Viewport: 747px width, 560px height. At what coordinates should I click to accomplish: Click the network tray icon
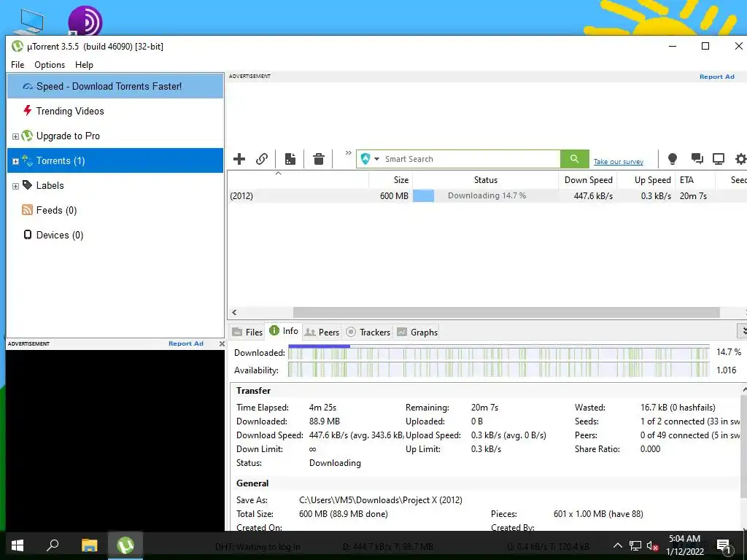[x=635, y=545]
